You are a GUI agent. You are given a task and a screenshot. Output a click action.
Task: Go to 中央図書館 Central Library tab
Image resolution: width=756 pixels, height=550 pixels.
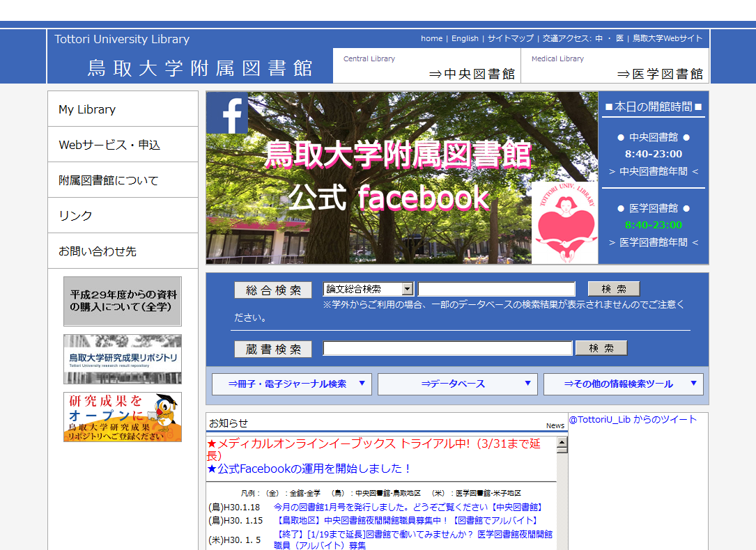click(426, 65)
